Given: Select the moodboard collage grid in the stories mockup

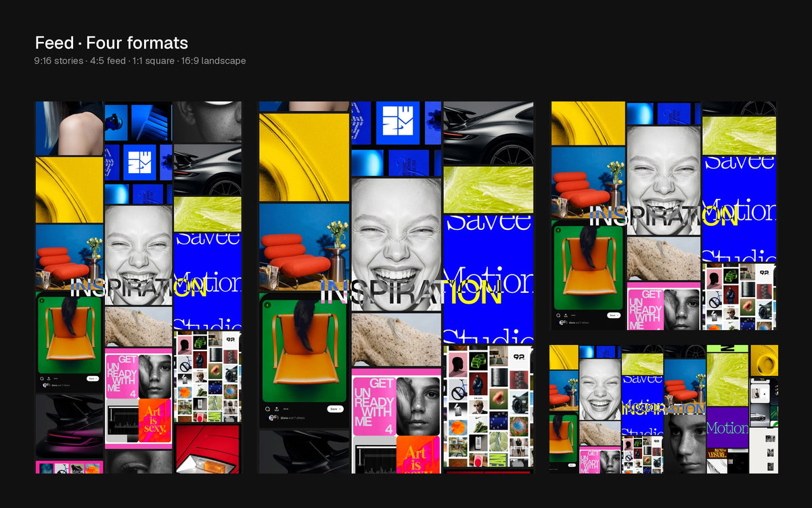Looking at the screenshot, I should (x=208, y=376).
